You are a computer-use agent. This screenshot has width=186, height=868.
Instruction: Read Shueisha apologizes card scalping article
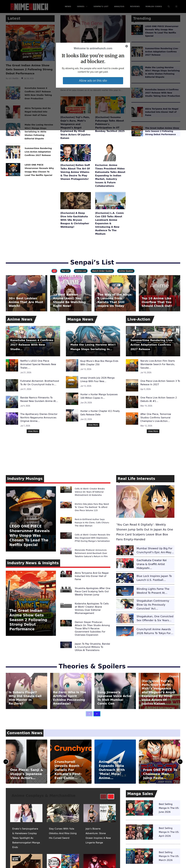pyautogui.click(x=93, y=591)
